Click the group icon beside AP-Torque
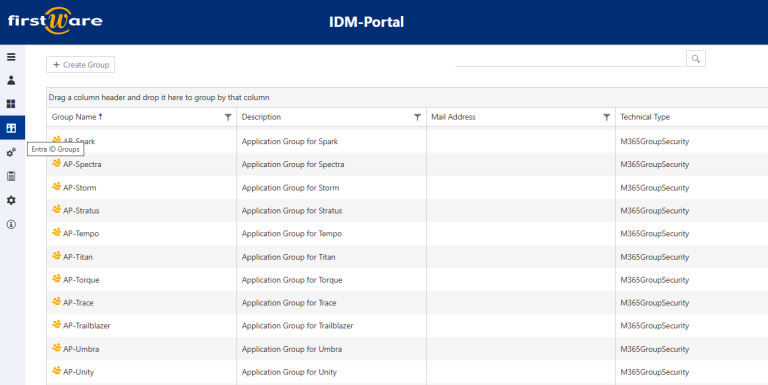Screen dimensions: 768x385 tap(57, 279)
